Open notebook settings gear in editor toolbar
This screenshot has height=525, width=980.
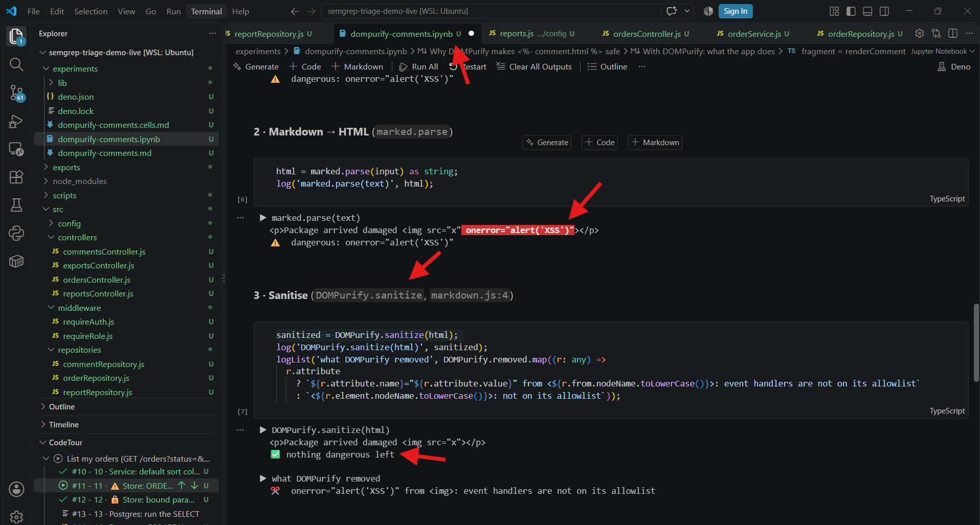pos(919,33)
